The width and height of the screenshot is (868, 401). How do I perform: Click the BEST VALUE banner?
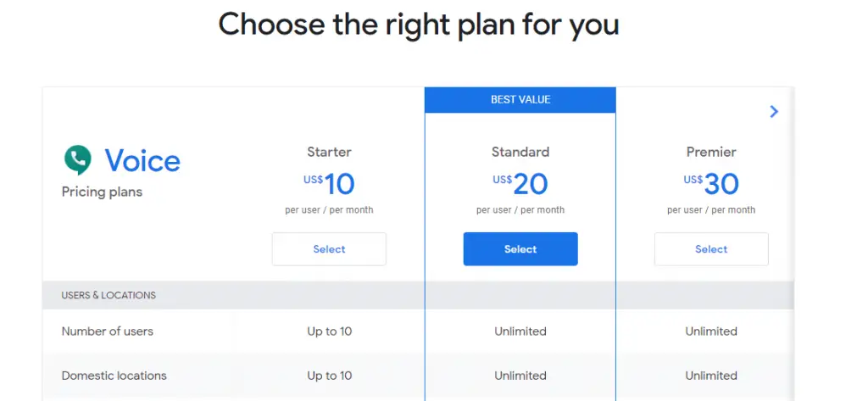pos(520,100)
